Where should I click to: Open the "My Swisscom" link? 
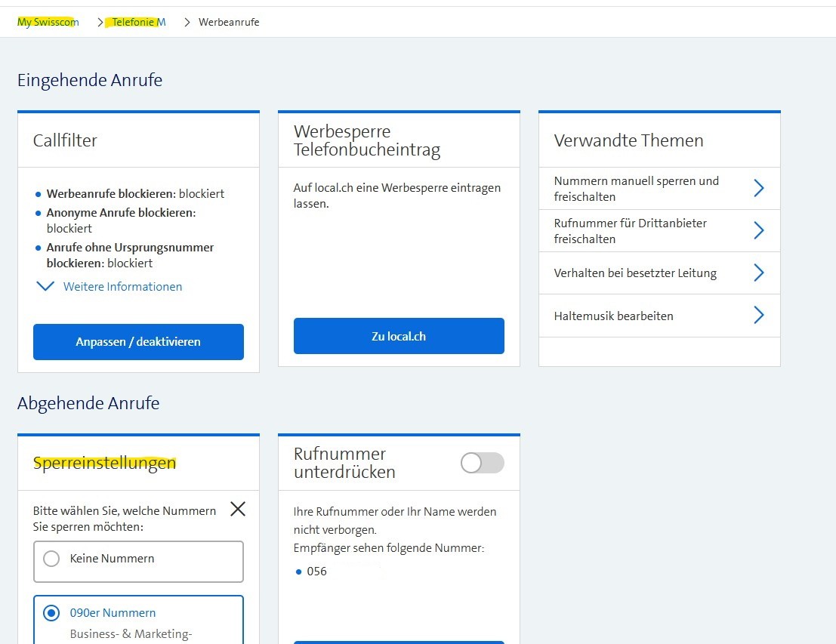coord(48,22)
